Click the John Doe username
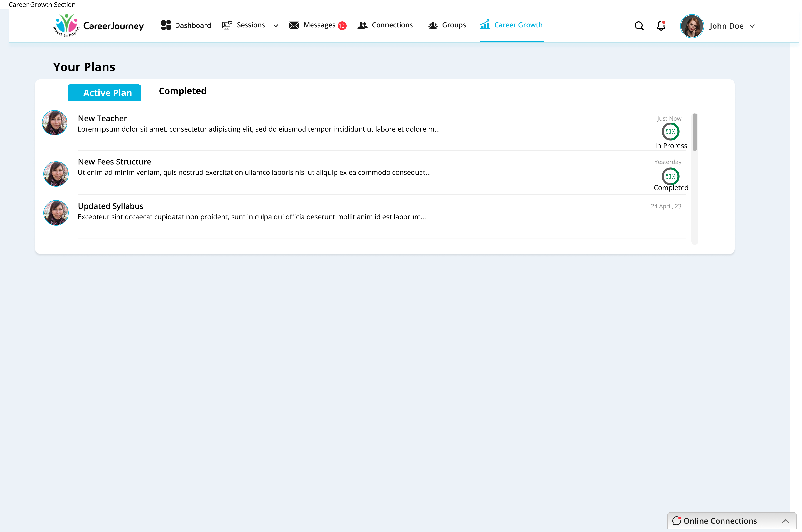The image size is (802, 532). (x=726, y=26)
